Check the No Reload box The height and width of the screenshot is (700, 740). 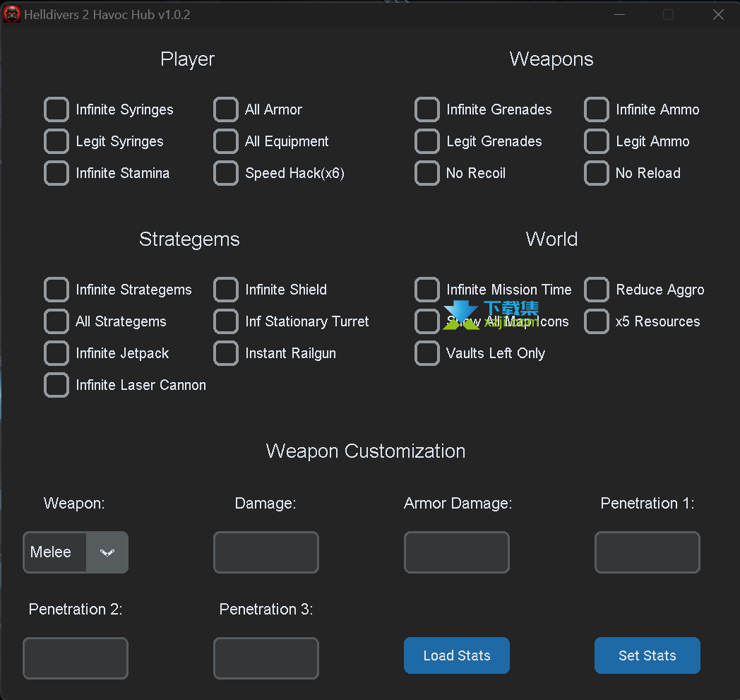pyautogui.click(x=597, y=173)
